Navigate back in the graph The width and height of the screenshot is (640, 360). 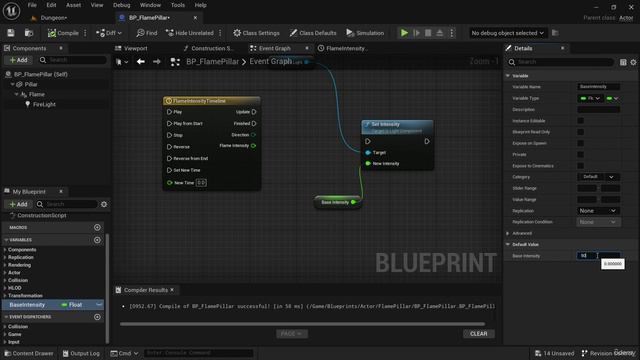(x=141, y=62)
